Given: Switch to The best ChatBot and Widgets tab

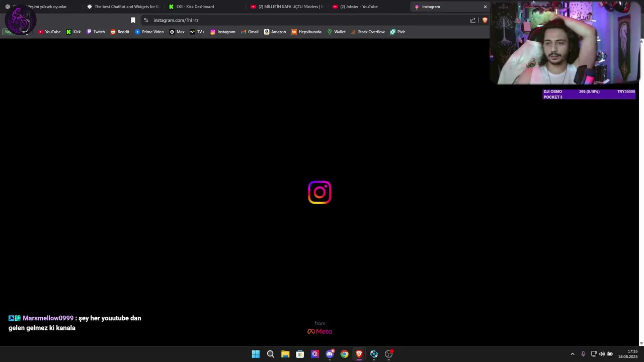Looking at the screenshot, I should tap(123, 7).
